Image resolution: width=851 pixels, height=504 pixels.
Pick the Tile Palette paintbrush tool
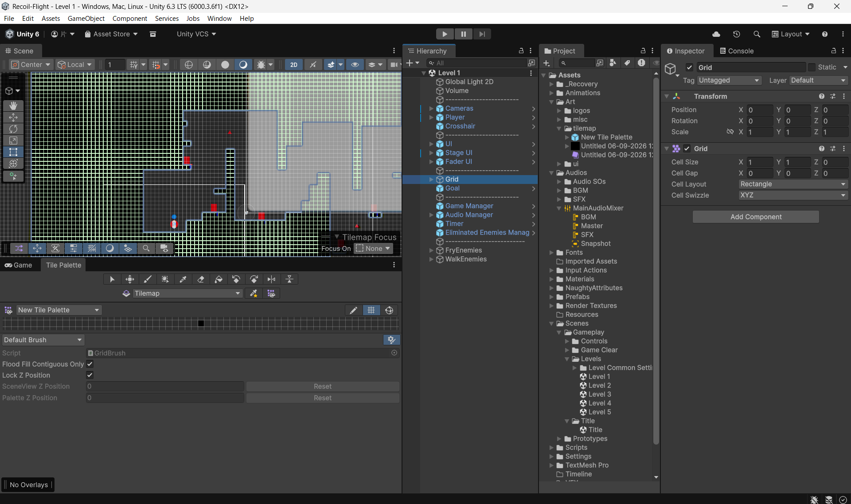(x=148, y=279)
